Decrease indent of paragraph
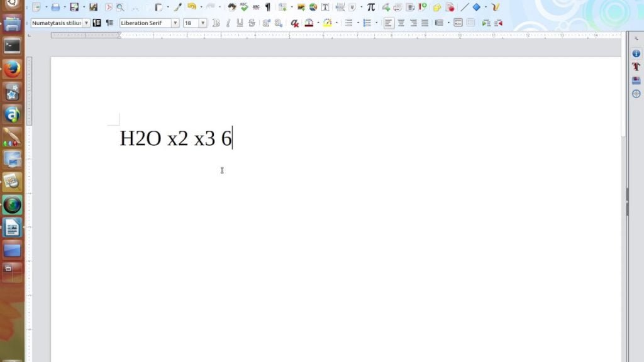 pyautogui.click(x=498, y=23)
